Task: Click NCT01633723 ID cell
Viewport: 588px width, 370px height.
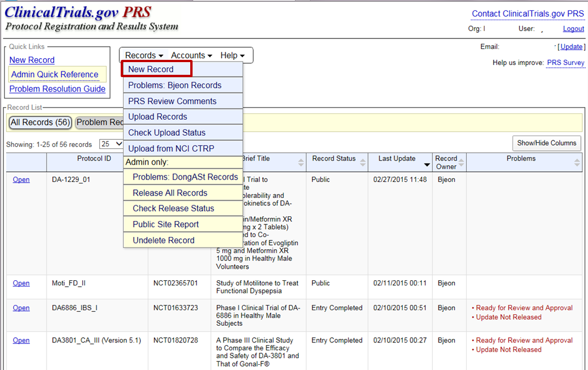Action: pos(175,308)
